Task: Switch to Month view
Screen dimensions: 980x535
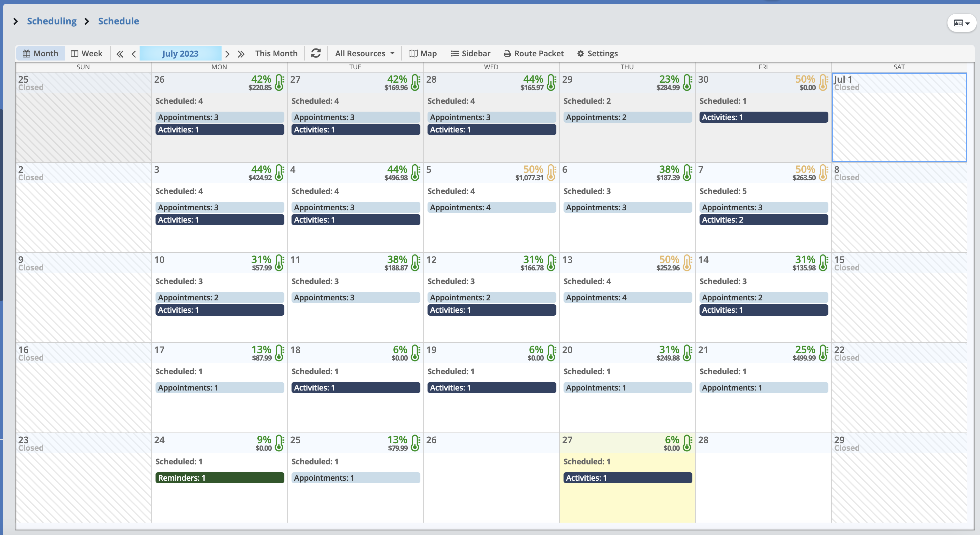Action: pyautogui.click(x=40, y=53)
